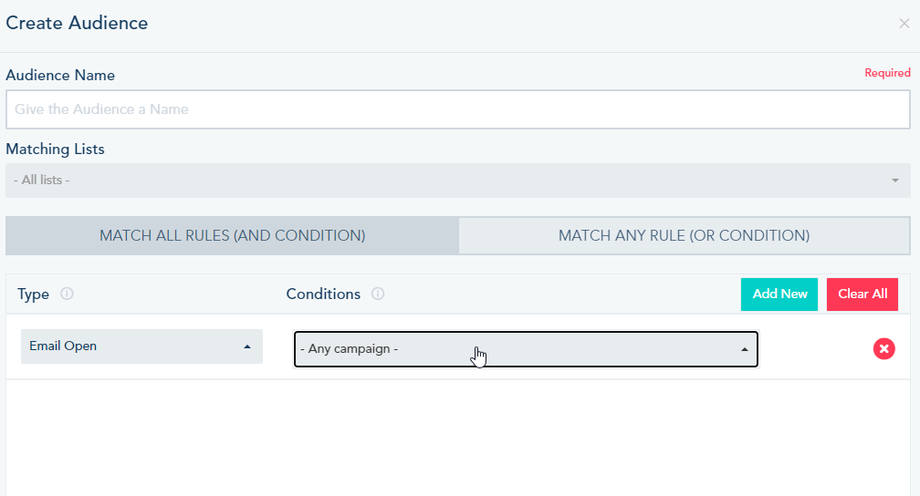
Task: Click the Clear All button
Action: 862,294
